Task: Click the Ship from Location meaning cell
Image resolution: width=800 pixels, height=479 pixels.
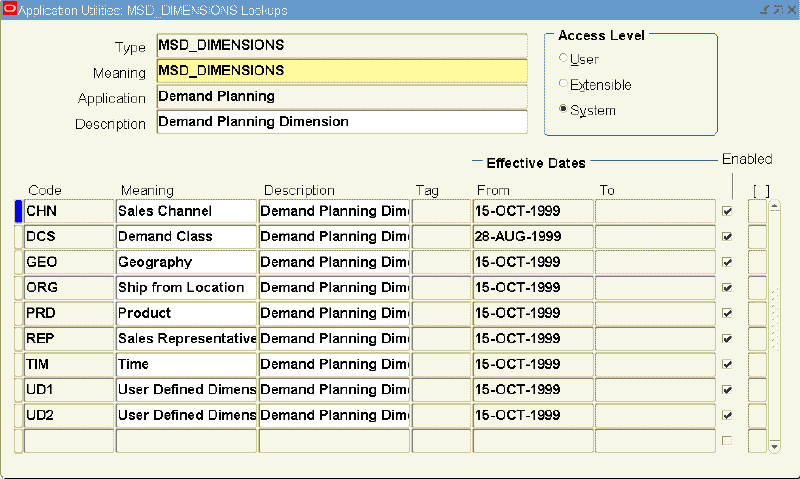Action: [186, 288]
